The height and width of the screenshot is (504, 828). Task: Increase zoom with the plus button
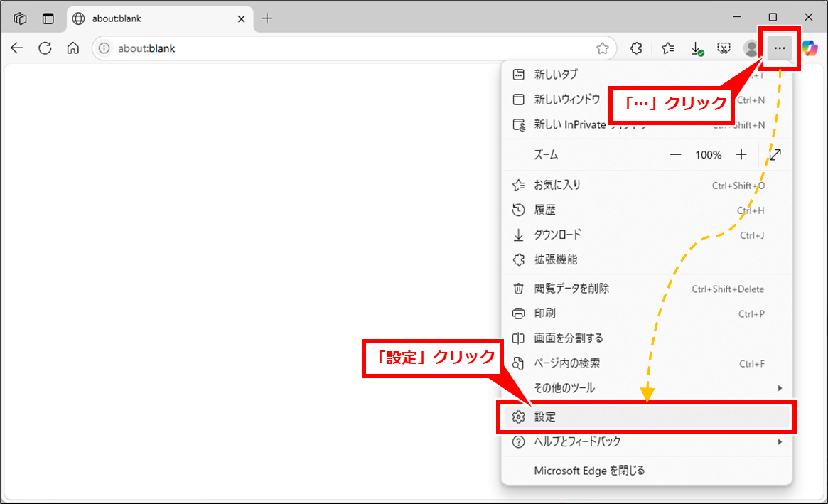(741, 155)
